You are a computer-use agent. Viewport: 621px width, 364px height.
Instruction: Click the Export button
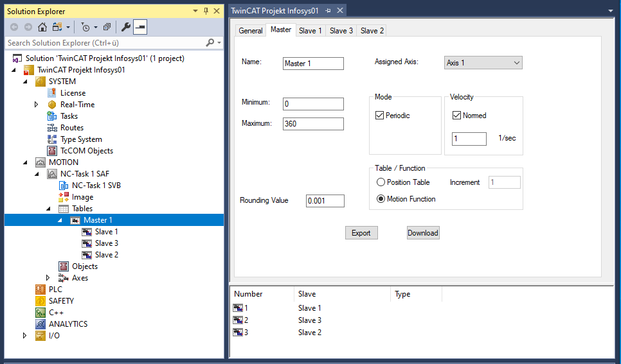[x=361, y=233]
